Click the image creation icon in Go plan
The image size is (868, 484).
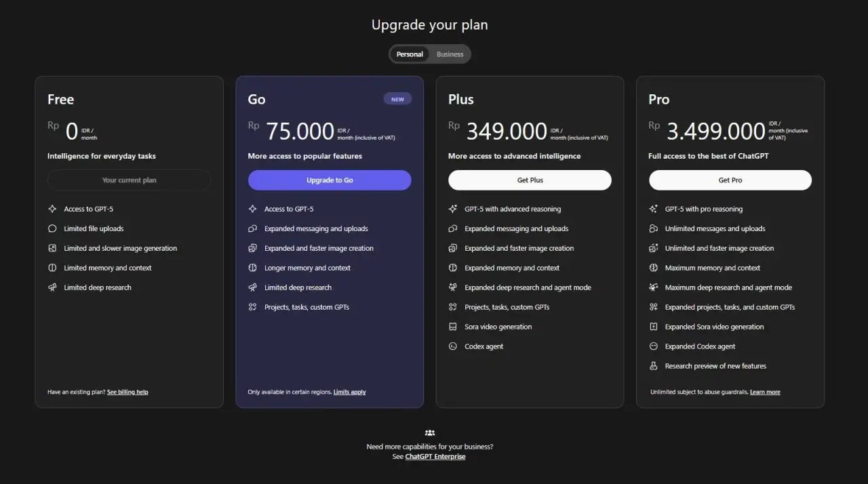pos(252,248)
